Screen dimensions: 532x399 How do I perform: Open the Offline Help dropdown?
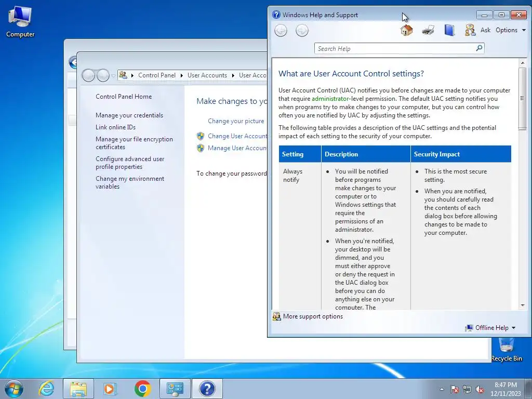coord(490,328)
